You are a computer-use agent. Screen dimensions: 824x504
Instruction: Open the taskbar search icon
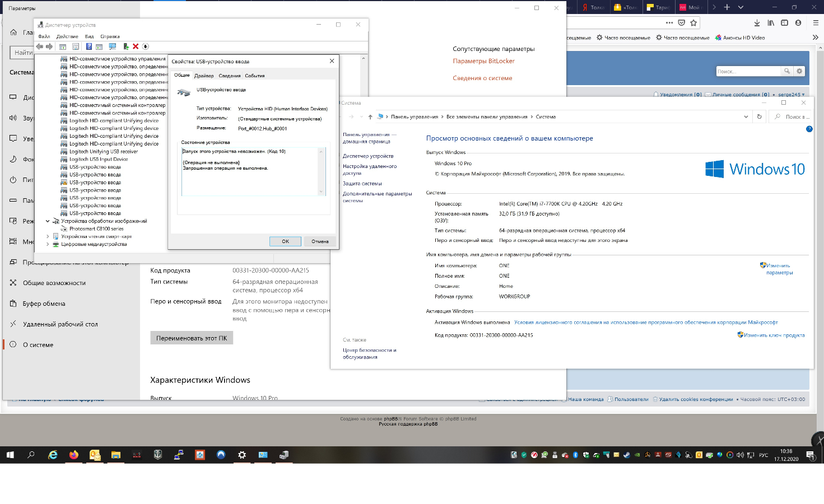click(x=31, y=455)
